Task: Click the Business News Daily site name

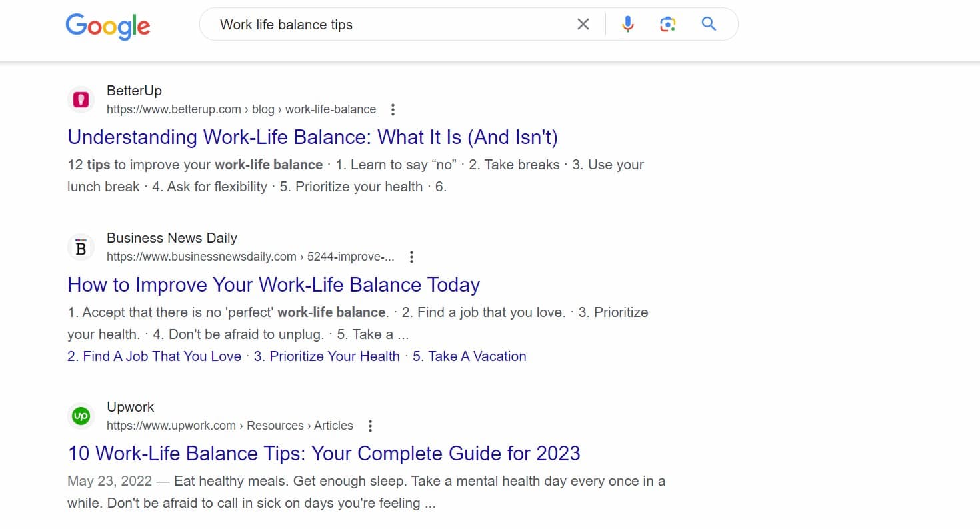Action: pyautogui.click(x=172, y=238)
